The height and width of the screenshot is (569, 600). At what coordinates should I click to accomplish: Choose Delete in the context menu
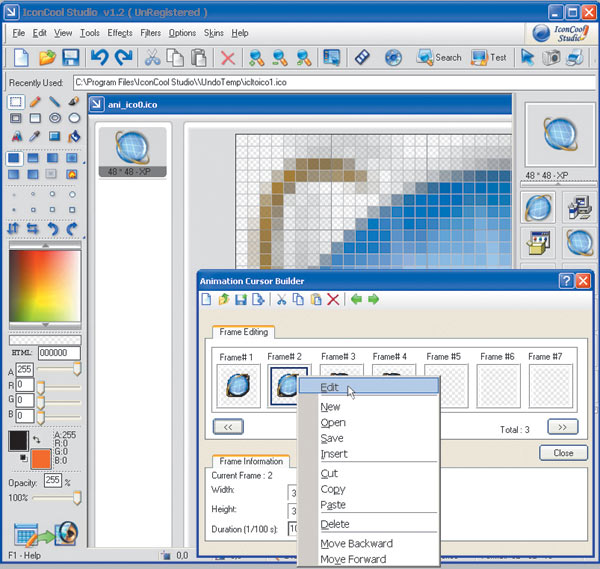[x=368, y=524]
